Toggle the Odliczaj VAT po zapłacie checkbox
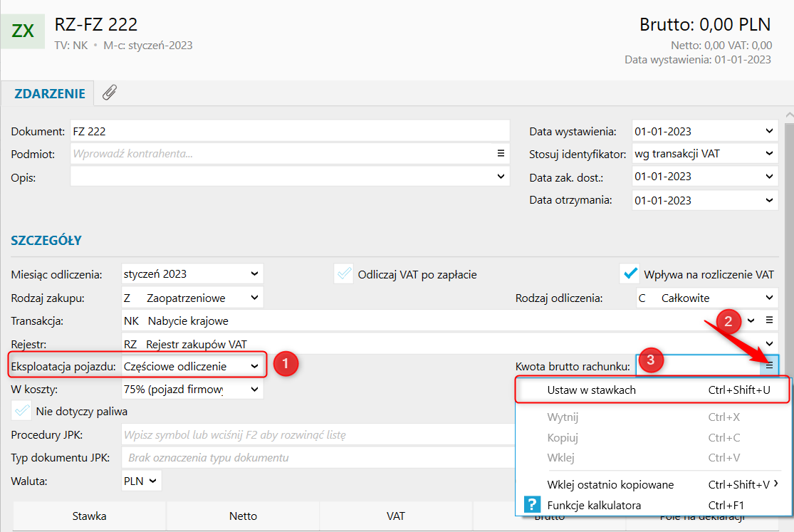 coord(345,274)
